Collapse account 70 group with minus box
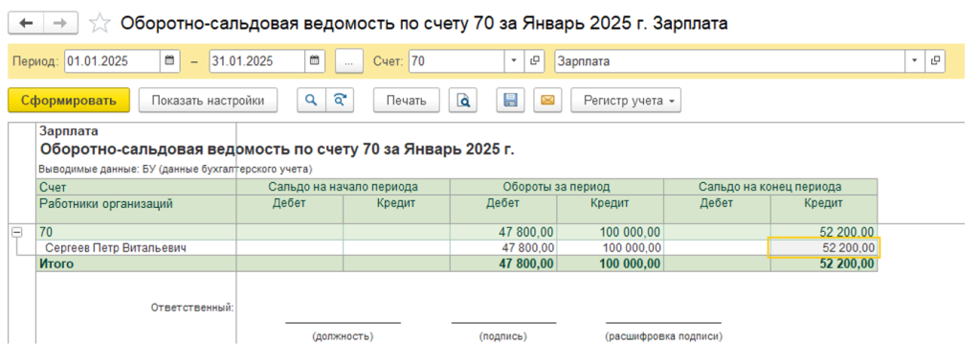The height and width of the screenshot is (345, 980). 17,232
